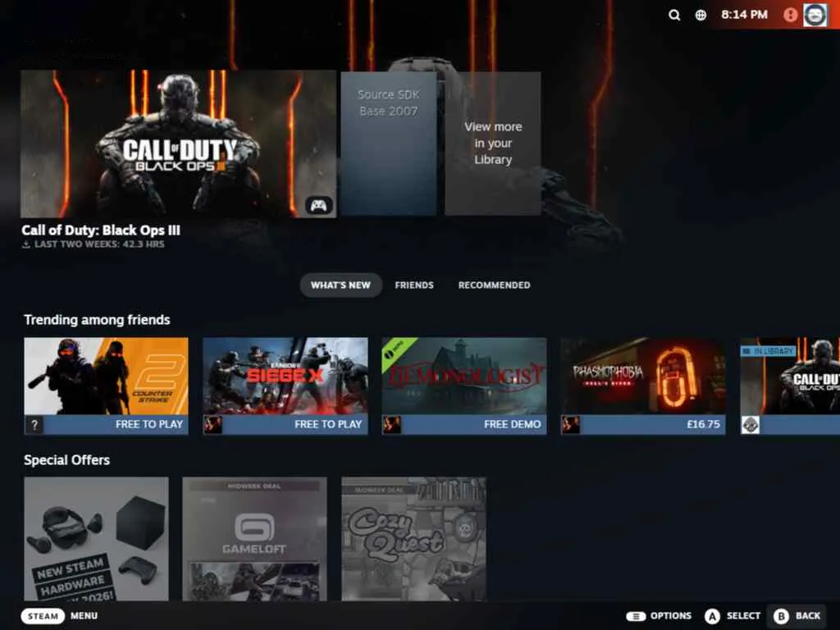Image resolution: width=840 pixels, height=630 pixels.
Task: Click the Options menu glyph
Action: click(x=636, y=616)
